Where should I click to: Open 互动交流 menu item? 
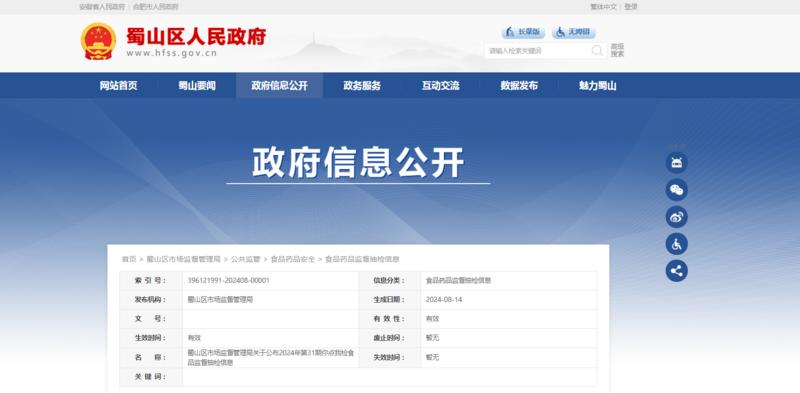(441, 86)
